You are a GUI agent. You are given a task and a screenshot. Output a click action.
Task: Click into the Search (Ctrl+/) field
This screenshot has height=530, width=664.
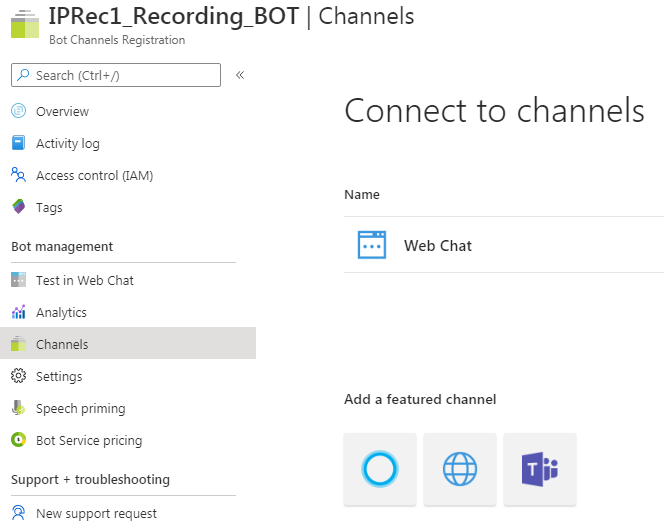click(116, 75)
